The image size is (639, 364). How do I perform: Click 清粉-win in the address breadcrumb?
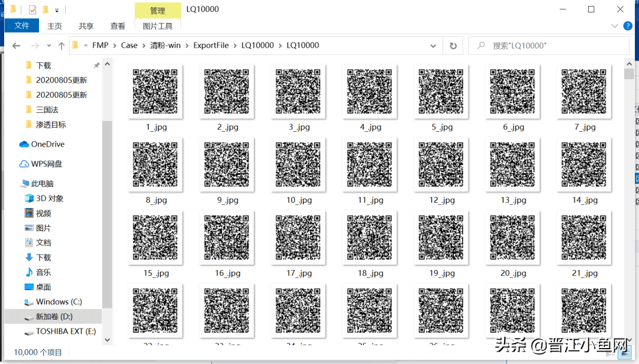click(165, 45)
